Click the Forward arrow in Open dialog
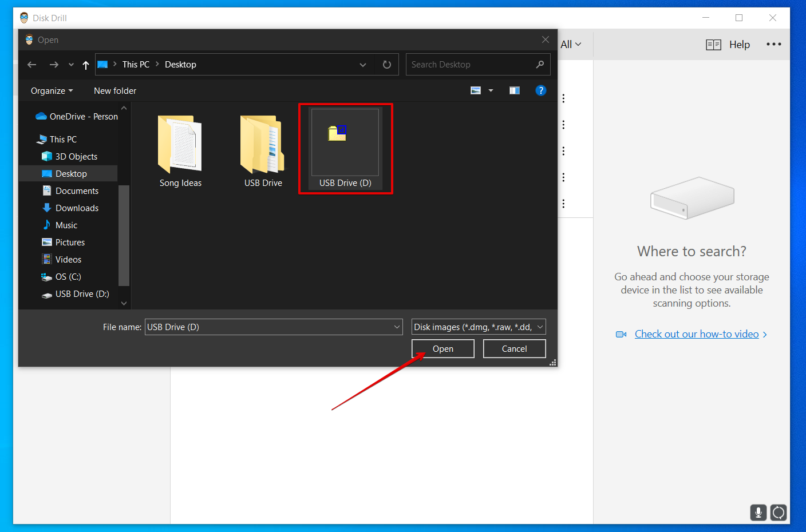The height and width of the screenshot is (532, 806). [x=54, y=65]
